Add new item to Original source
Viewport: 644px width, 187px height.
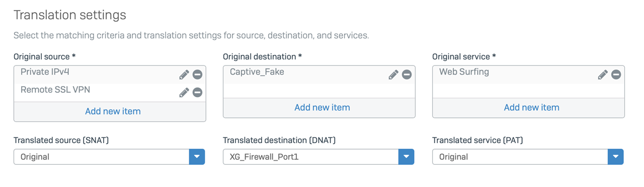pyautogui.click(x=113, y=111)
